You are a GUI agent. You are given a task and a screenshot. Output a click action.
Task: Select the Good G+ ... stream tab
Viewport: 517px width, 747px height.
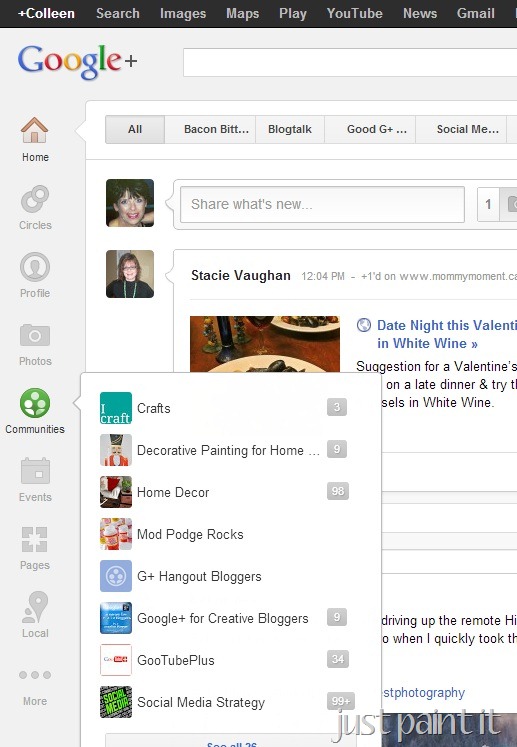[x=370, y=129]
